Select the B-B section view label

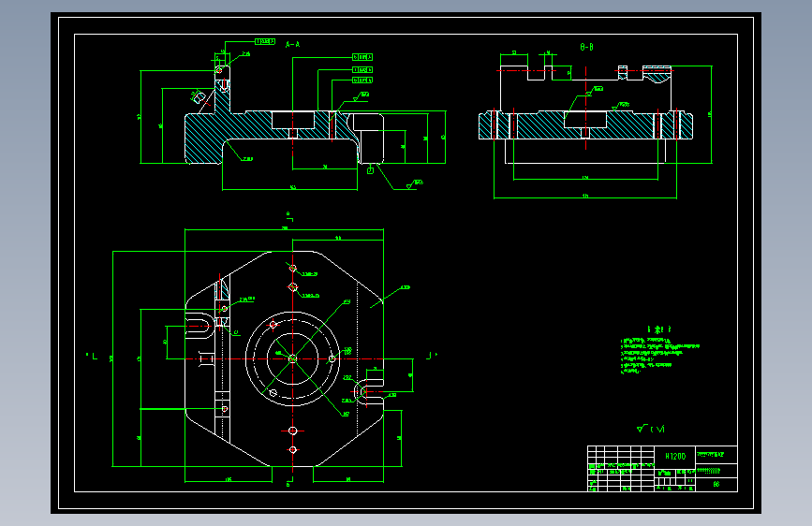click(x=586, y=47)
